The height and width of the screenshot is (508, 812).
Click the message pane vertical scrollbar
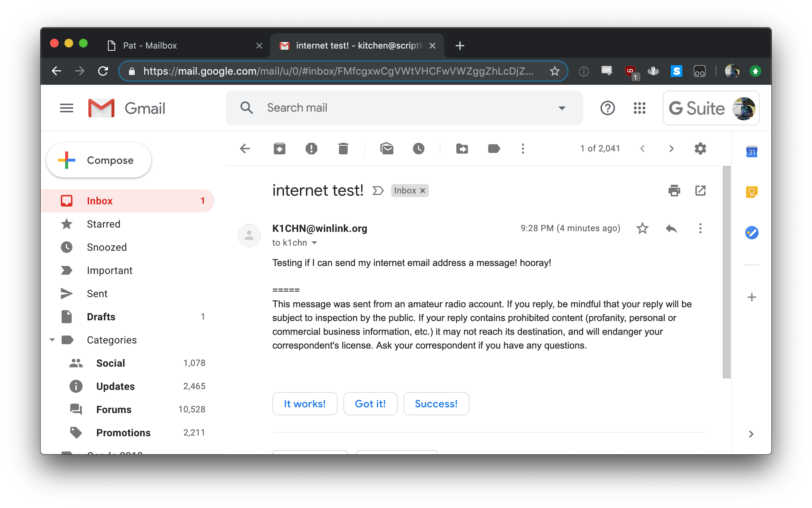727,272
